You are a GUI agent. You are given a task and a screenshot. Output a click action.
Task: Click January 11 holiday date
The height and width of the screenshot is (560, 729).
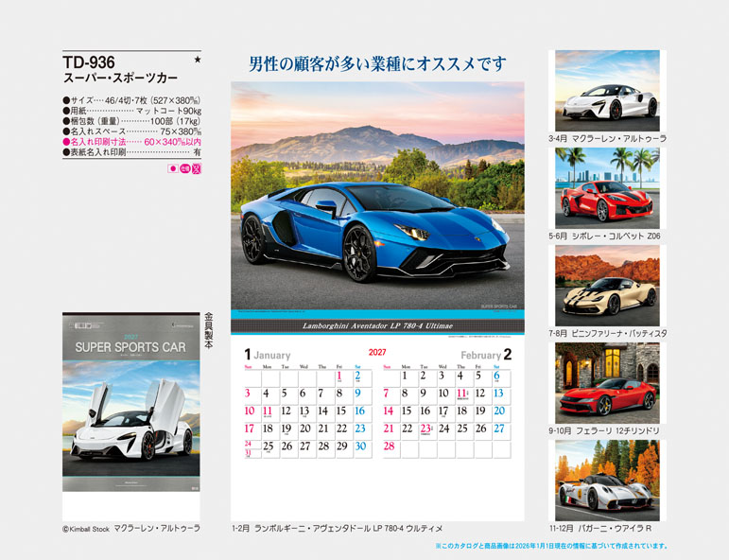point(268,411)
